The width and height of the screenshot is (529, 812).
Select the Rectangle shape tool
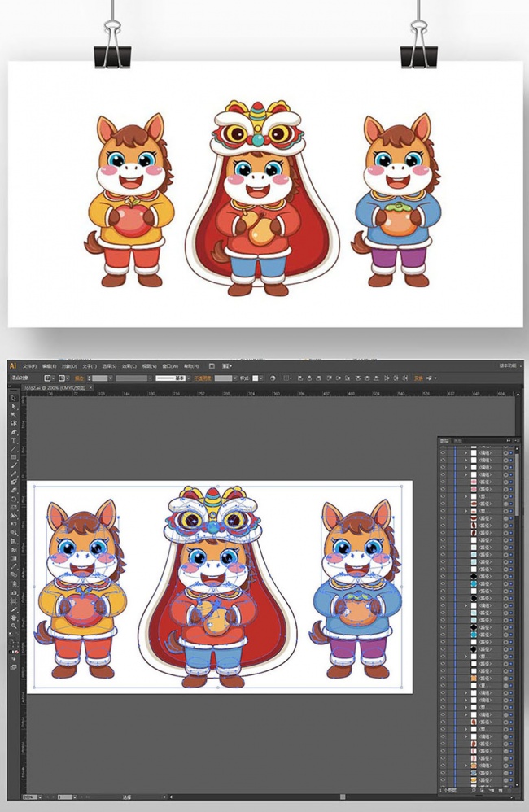[14, 456]
